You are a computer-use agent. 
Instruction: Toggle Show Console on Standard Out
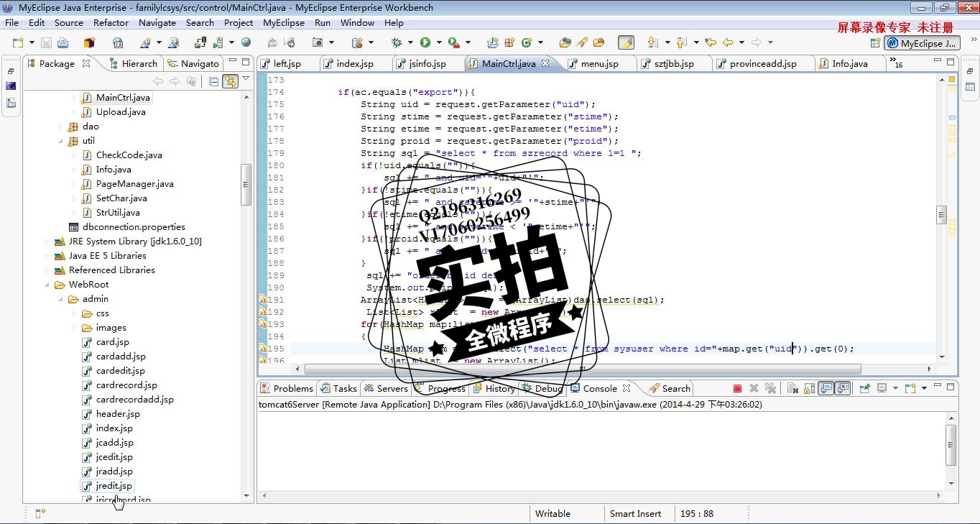point(826,388)
